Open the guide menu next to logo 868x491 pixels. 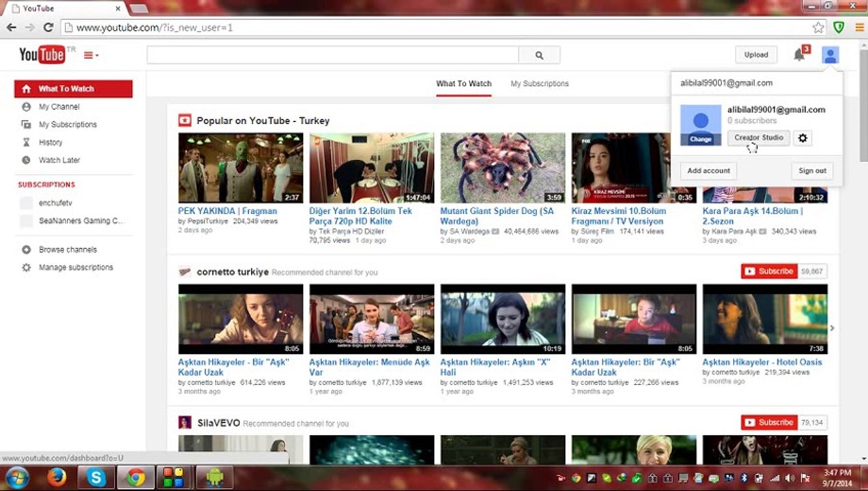point(91,55)
